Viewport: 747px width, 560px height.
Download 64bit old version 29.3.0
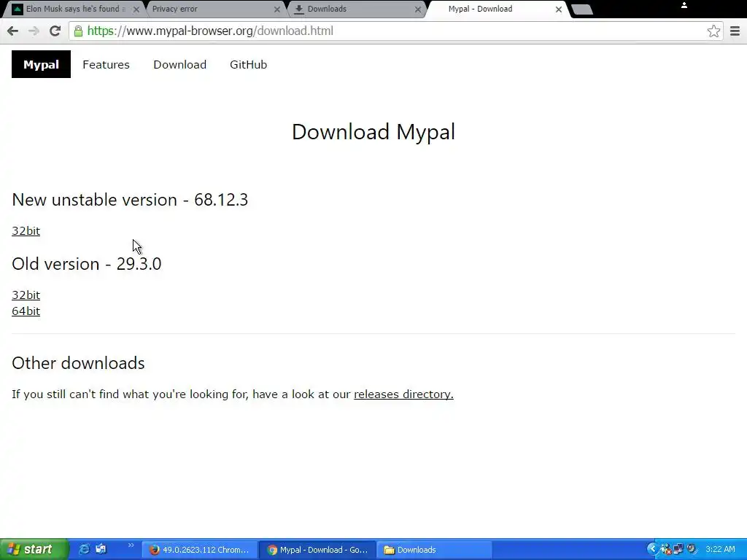(x=26, y=311)
